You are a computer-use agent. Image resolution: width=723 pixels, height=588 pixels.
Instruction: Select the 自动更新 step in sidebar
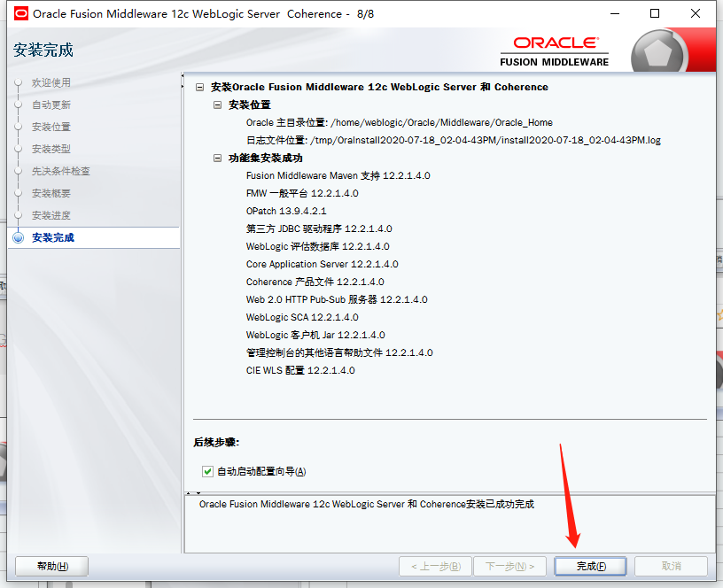point(51,104)
